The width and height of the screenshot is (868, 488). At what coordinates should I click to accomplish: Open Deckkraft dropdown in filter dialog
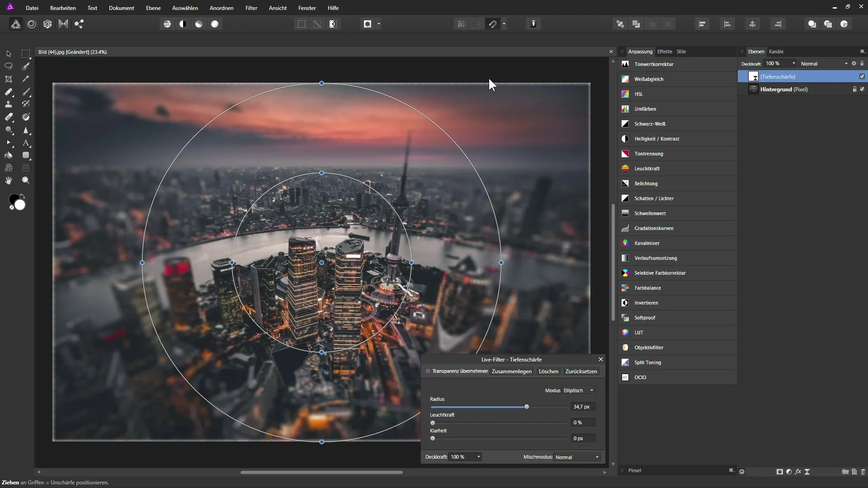465,457
